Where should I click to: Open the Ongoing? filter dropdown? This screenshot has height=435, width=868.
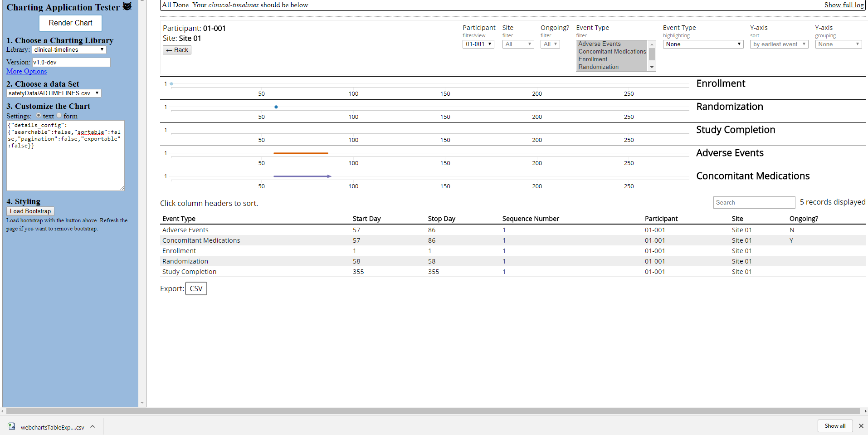click(550, 44)
